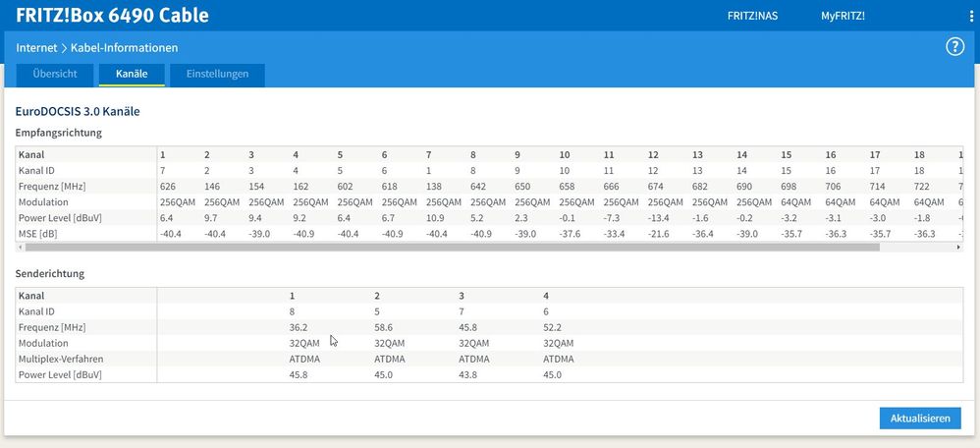Go to Internet in the breadcrumb
Screen dimensions: 980x448
(36, 47)
